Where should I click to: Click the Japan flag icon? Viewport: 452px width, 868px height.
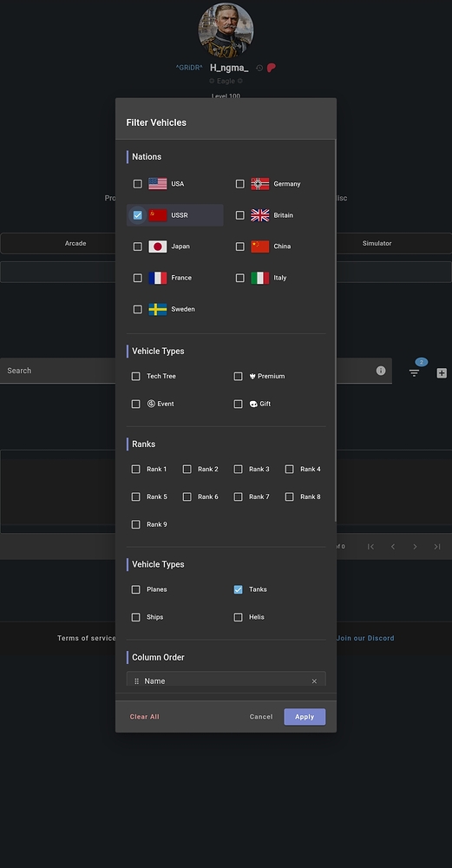tap(158, 247)
